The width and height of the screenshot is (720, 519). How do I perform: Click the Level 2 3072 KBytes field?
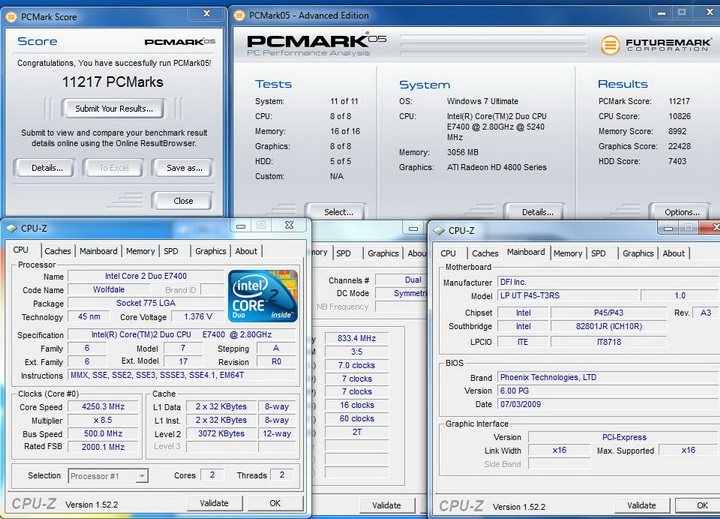point(221,434)
